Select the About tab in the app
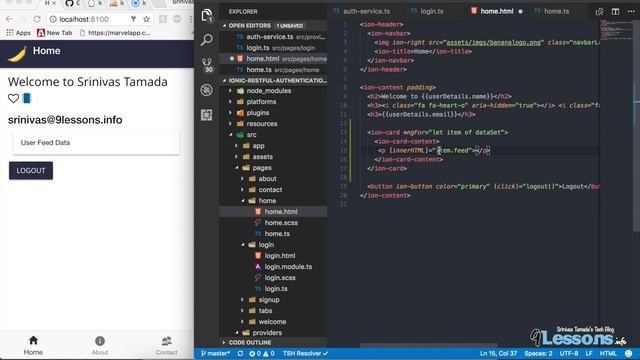Screen dimensions: 640x360 [x=100, y=345]
